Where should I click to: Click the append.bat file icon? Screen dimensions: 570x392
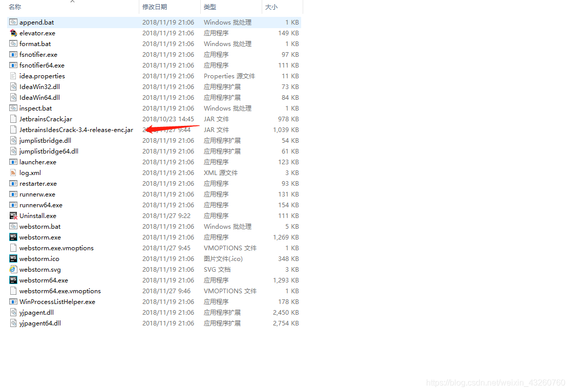[x=13, y=22]
